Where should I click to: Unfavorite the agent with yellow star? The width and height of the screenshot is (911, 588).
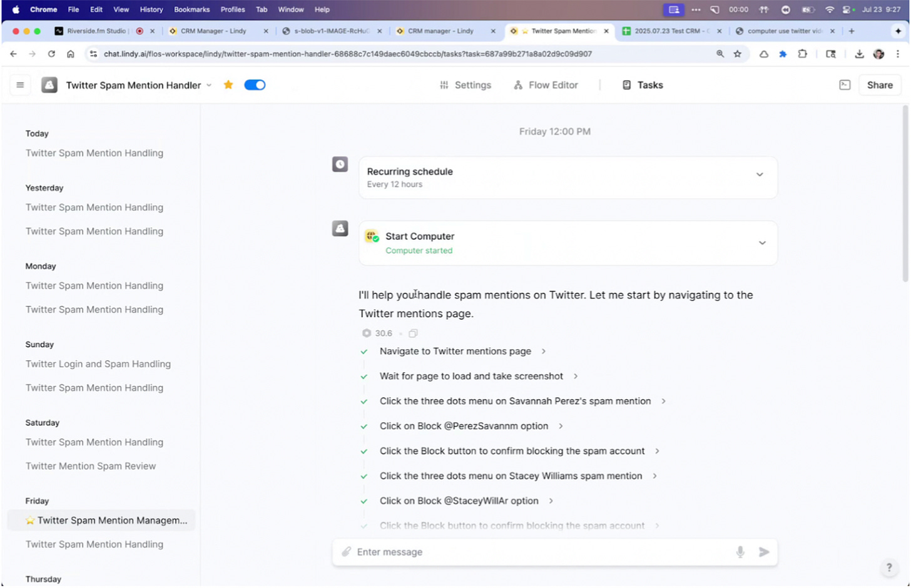coord(228,84)
